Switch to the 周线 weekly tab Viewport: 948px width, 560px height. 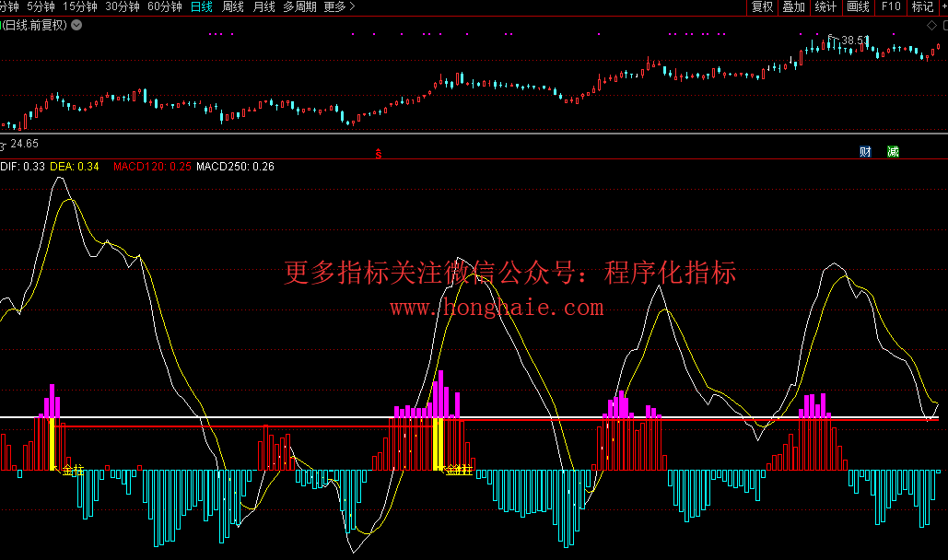coord(233,7)
